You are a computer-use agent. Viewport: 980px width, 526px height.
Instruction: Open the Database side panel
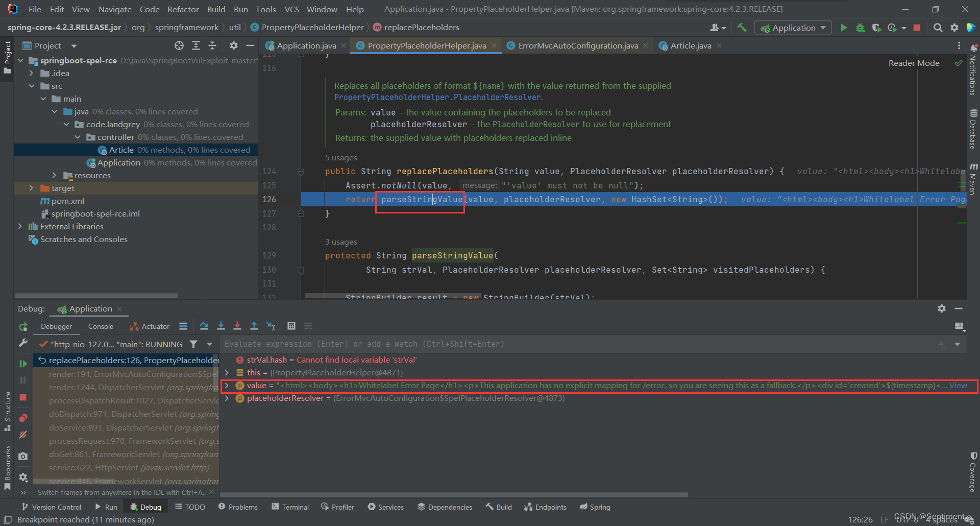973,130
